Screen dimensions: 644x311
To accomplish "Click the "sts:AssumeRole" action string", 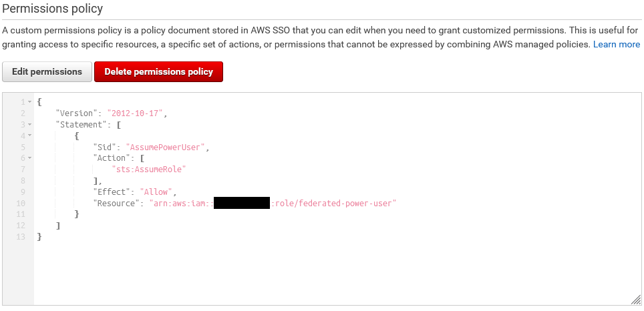I will (148, 170).
